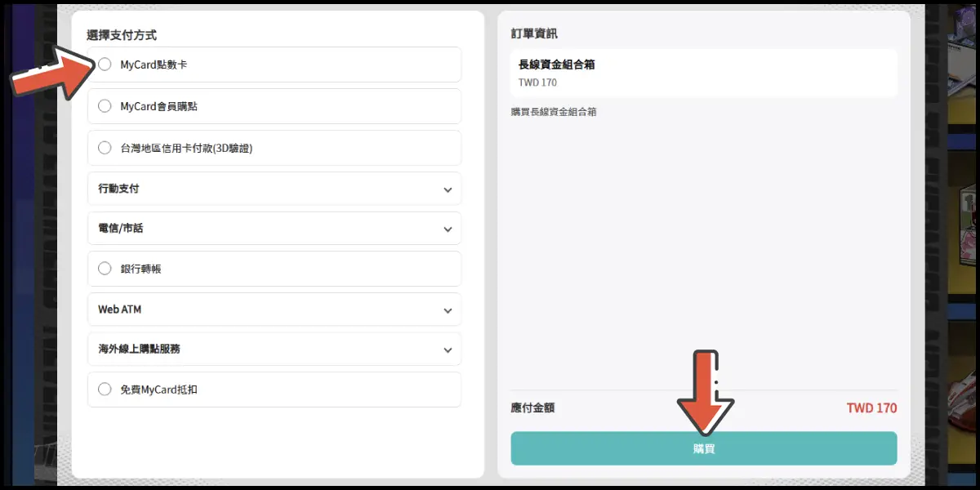Expand the 海外線上購點服務 chevron icon
Image resolution: width=980 pixels, height=490 pixels.
pos(448,350)
